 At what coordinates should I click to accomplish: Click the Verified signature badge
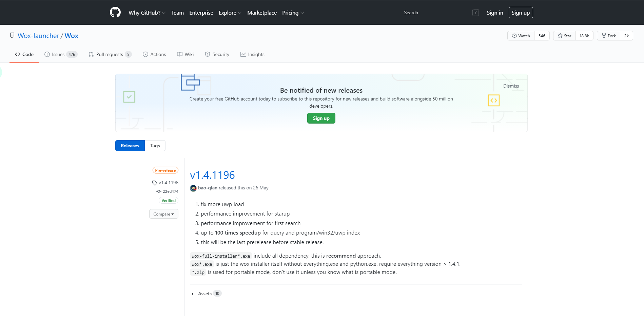[169, 201]
